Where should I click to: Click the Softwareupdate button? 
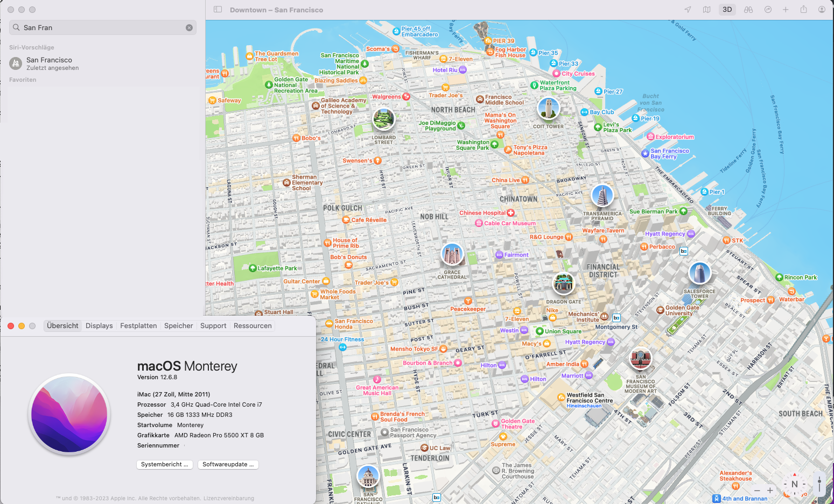click(x=228, y=465)
